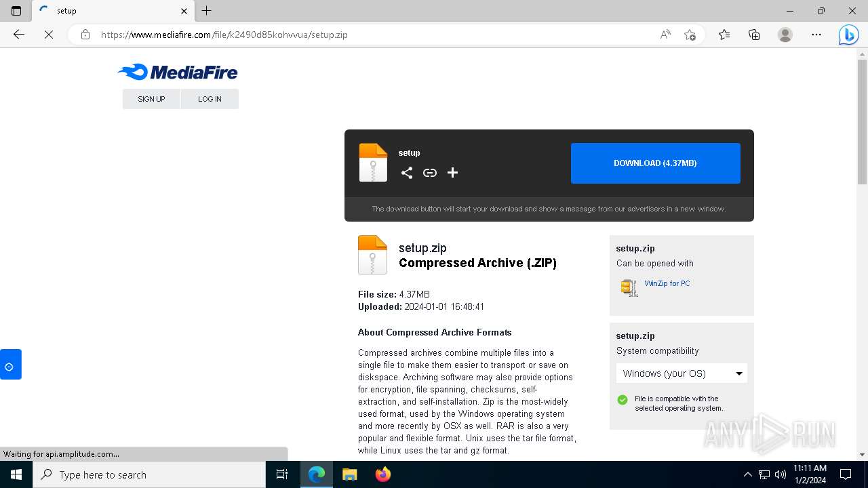Open a new tab with plus button
Image resolution: width=868 pixels, height=488 pixels.
[x=207, y=11]
